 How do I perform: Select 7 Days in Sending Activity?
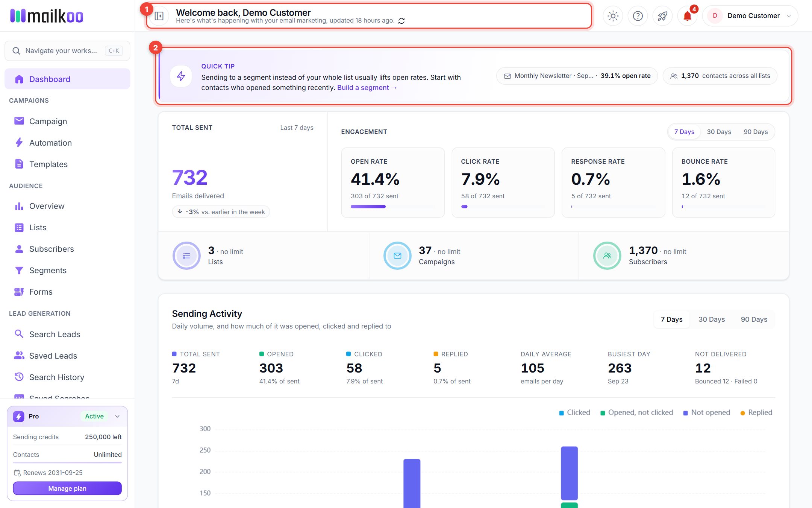point(672,319)
